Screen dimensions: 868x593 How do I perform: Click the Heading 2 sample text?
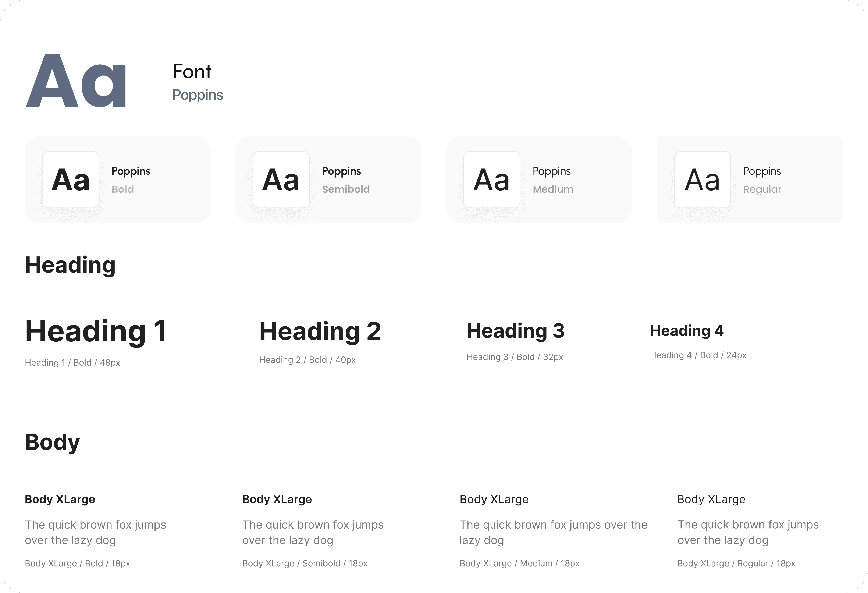click(320, 331)
